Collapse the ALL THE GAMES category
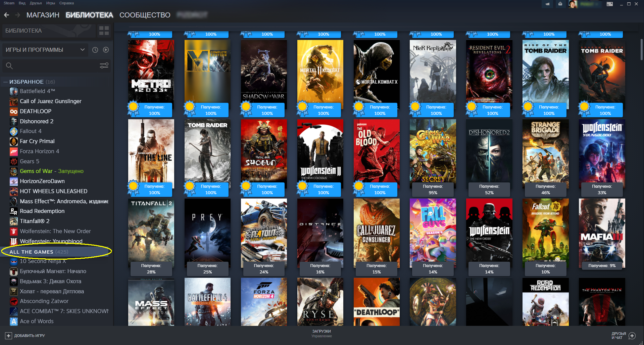This screenshot has height=345, width=644. click(5, 252)
